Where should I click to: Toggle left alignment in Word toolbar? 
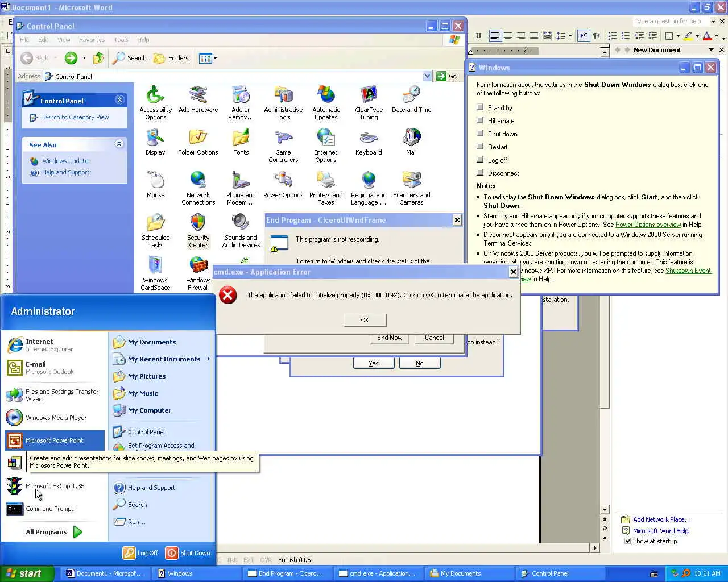coord(495,36)
